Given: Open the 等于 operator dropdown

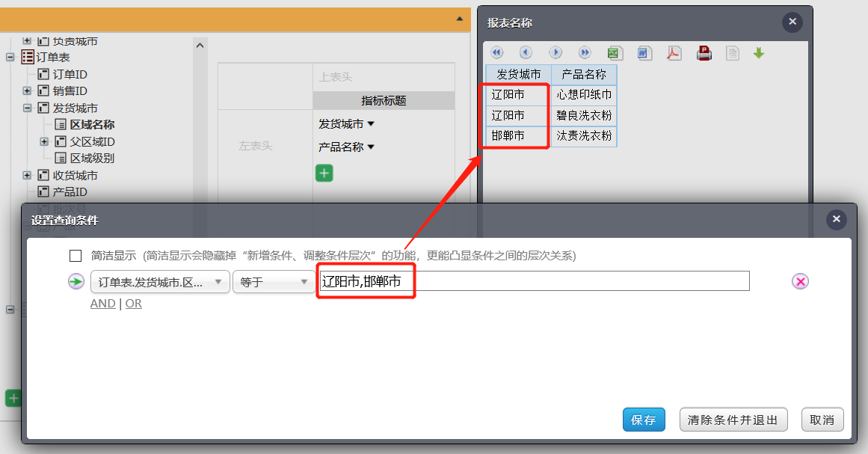Looking at the screenshot, I should click(x=274, y=282).
